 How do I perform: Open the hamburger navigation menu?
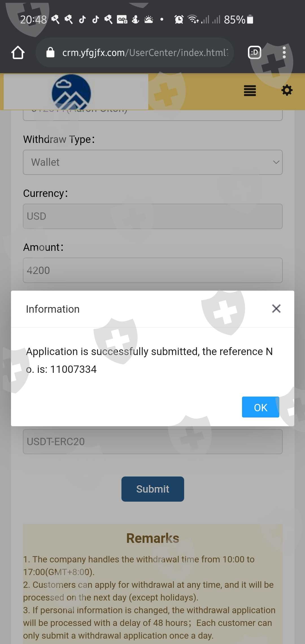(x=250, y=91)
